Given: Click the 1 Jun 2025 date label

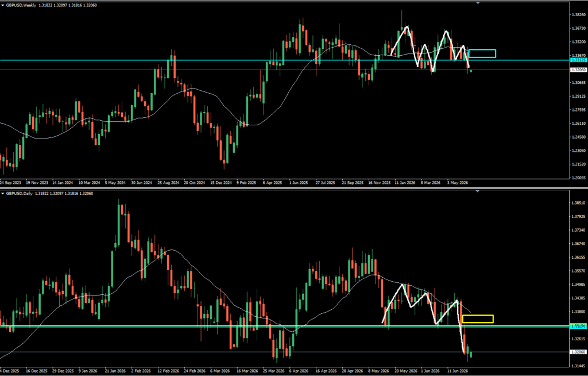Looking at the screenshot, I should [299, 183].
